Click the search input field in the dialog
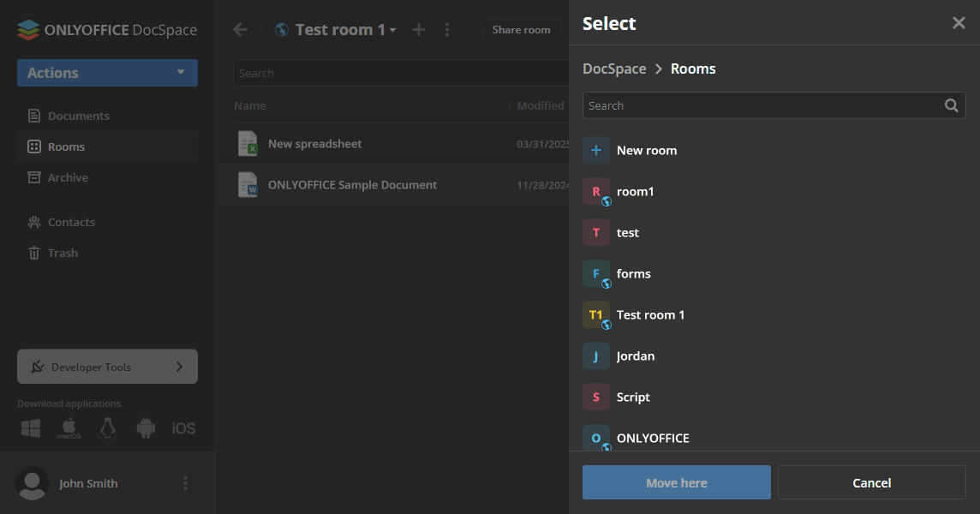Image resolution: width=980 pixels, height=514 pixels. pyautogui.click(x=762, y=105)
